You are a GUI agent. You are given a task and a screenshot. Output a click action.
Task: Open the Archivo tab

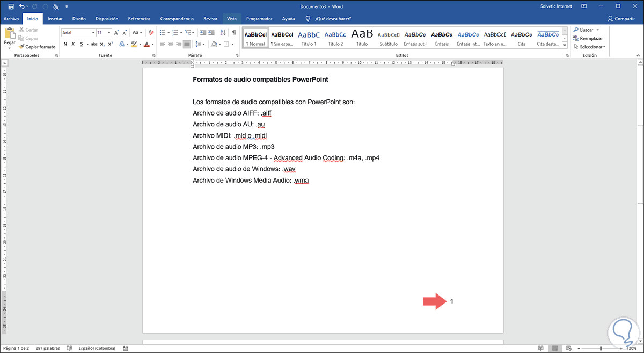pyautogui.click(x=11, y=18)
